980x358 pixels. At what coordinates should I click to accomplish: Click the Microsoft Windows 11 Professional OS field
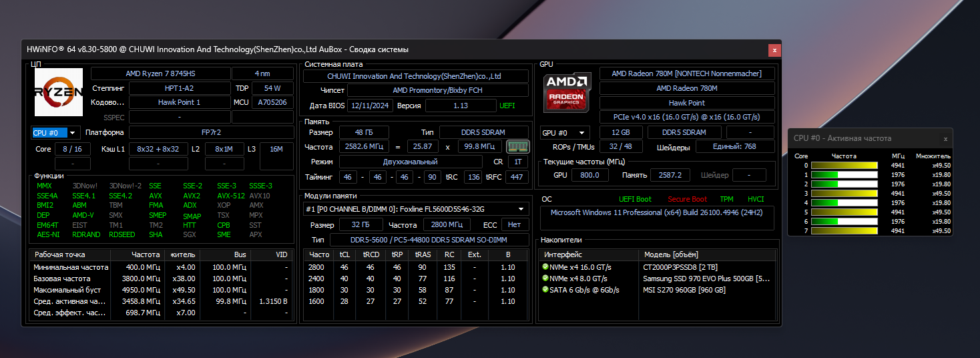(657, 218)
